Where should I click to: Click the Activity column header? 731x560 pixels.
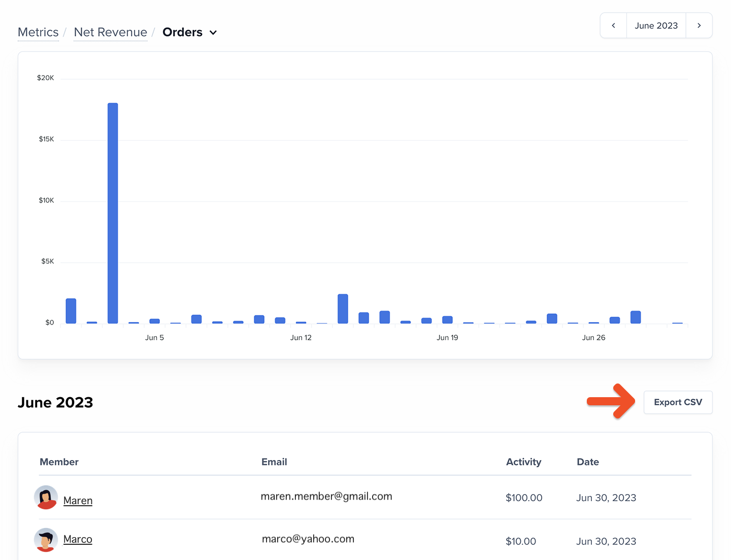click(x=523, y=462)
